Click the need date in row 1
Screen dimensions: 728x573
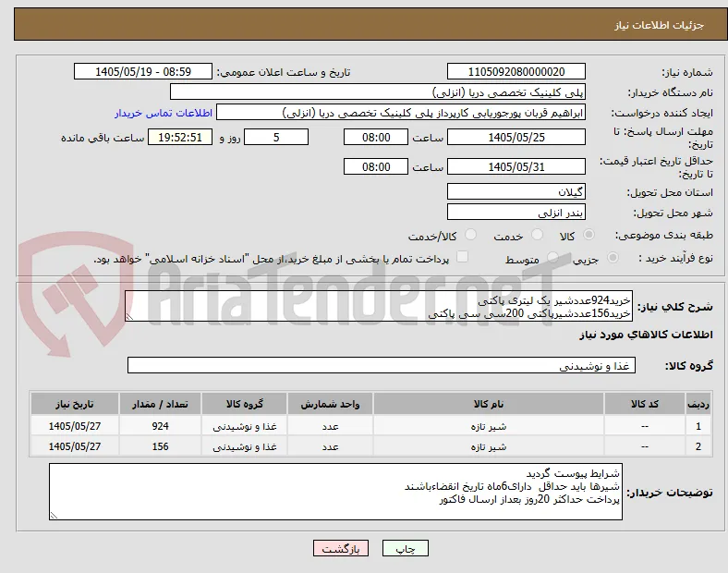[75, 426]
